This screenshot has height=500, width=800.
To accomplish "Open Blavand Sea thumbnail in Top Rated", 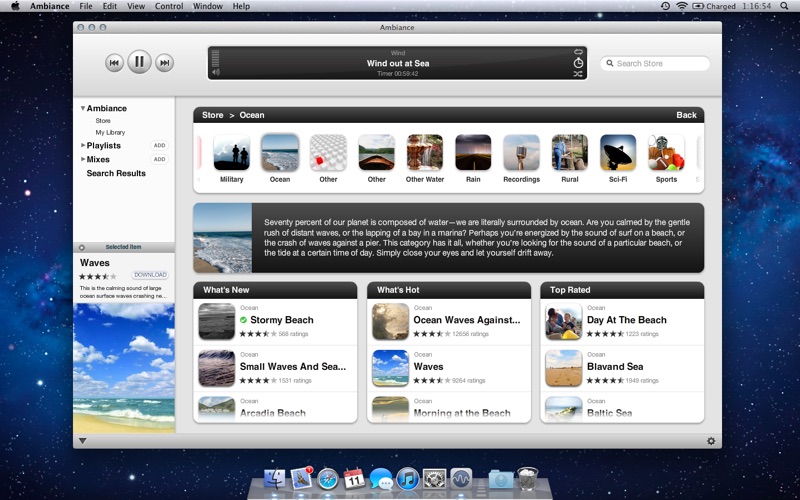I will coord(564,368).
